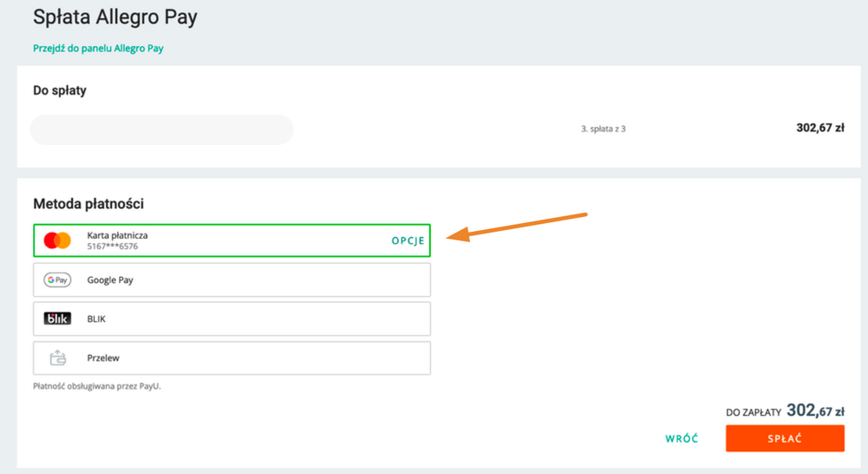This screenshot has width=868, height=474.
Task: Select Karta płatnicza payment method
Action: [232, 240]
